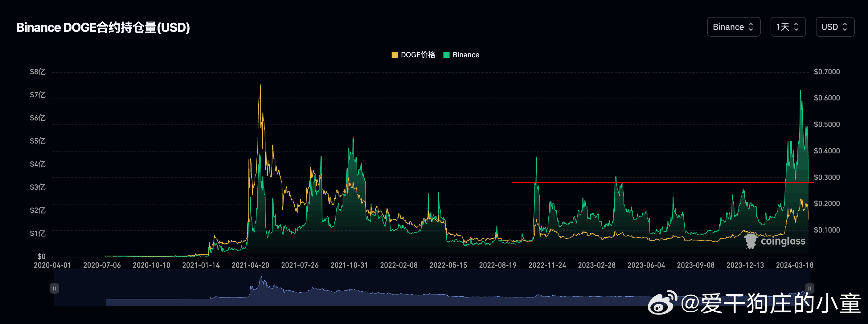This screenshot has height=324, width=868.
Task: Click the $0.1000 right axis label
Action: pyautogui.click(x=827, y=230)
